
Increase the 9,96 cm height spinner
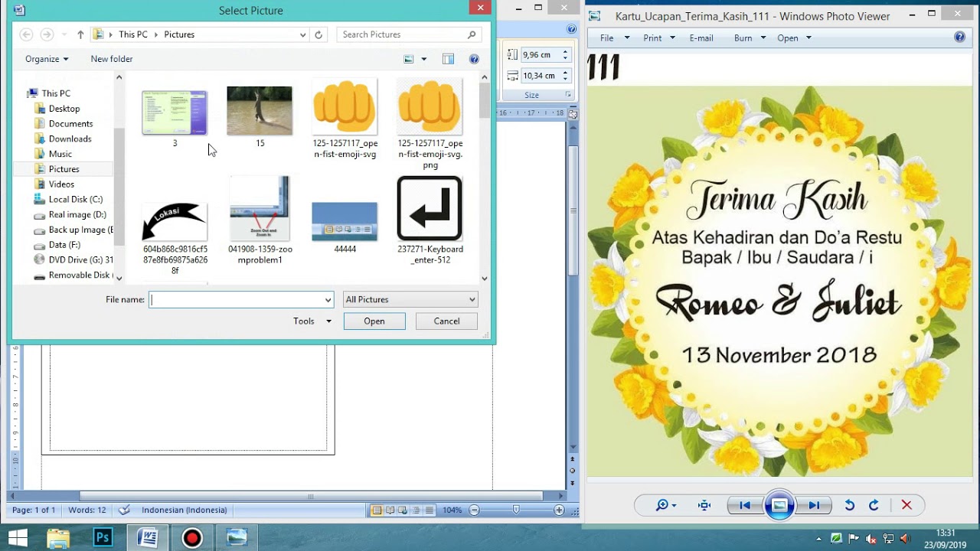[565, 52]
